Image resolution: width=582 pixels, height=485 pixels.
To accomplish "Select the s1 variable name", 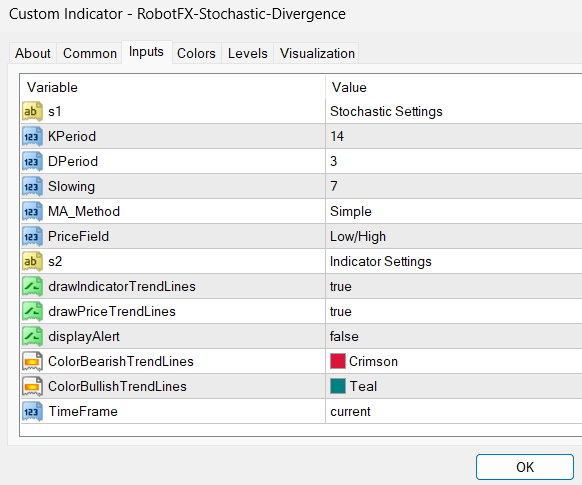I will [55, 111].
